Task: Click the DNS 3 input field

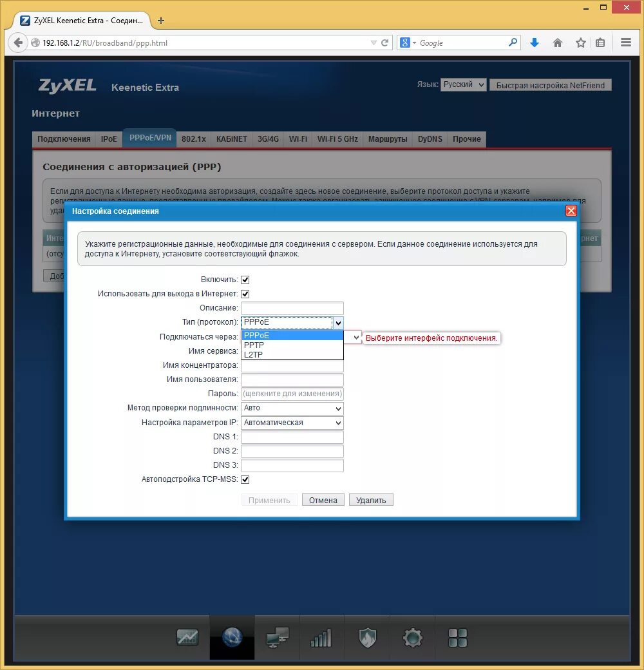Action: tap(292, 465)
